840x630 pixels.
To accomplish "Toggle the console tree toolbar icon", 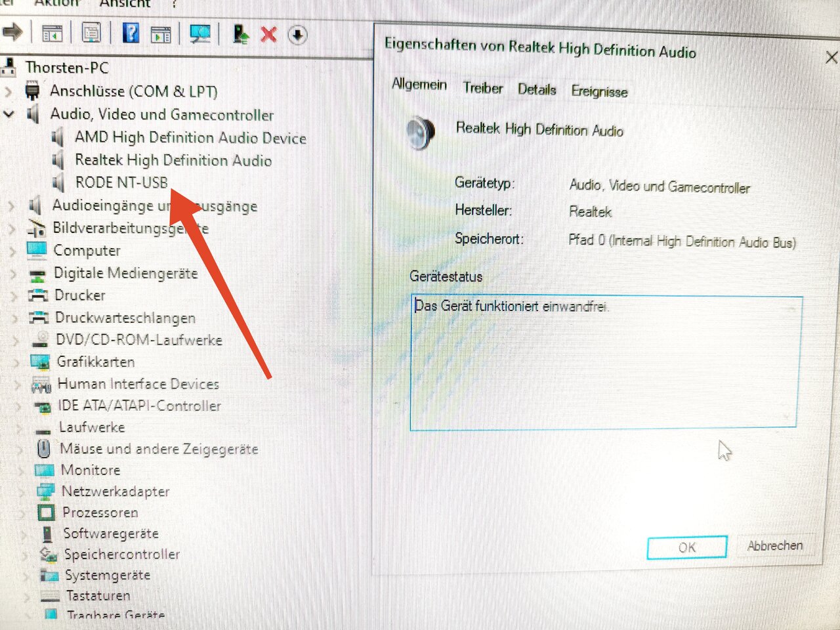I will (52, 33).
